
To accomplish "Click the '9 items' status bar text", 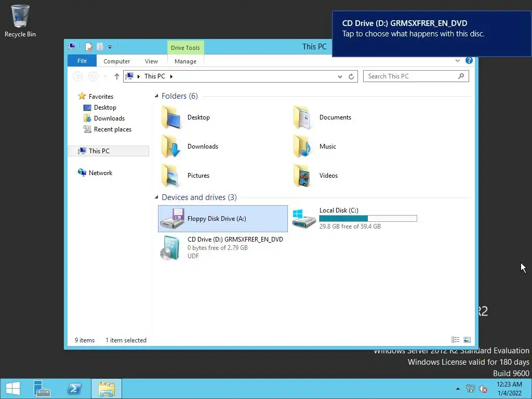I will tap(85, 340).
